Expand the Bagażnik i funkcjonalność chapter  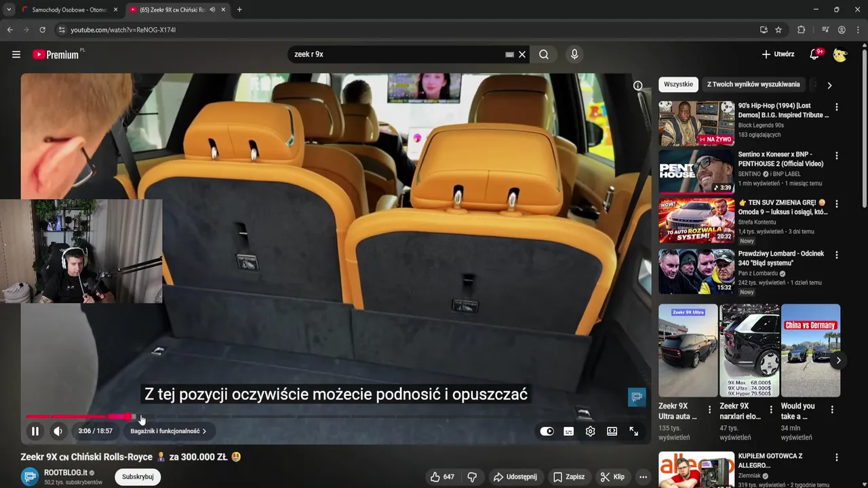168,431
